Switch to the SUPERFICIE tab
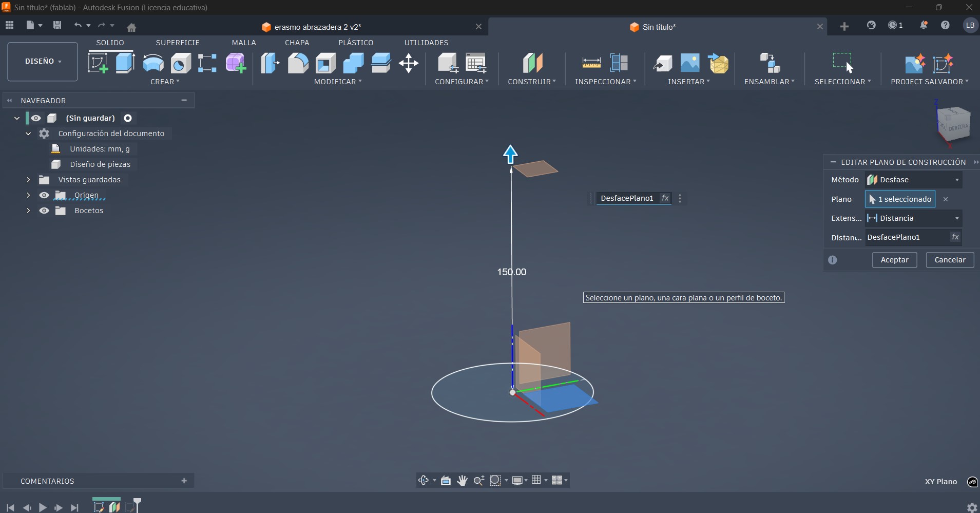Screen dimensions: 980x513 click(x=178, y=43)
